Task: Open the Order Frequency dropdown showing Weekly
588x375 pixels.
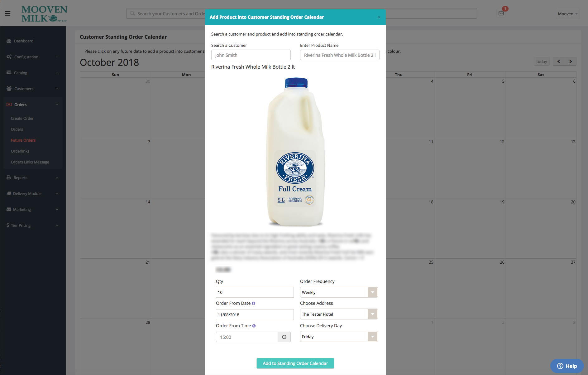Action: [339, 292]
